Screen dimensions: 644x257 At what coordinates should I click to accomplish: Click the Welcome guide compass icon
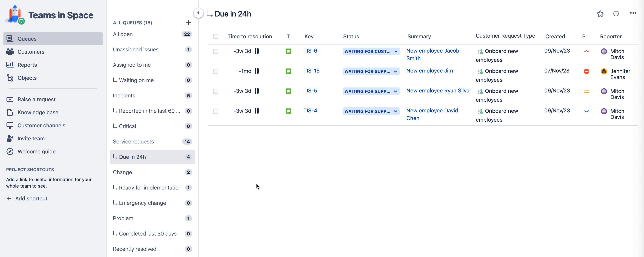tap(10, 151)
